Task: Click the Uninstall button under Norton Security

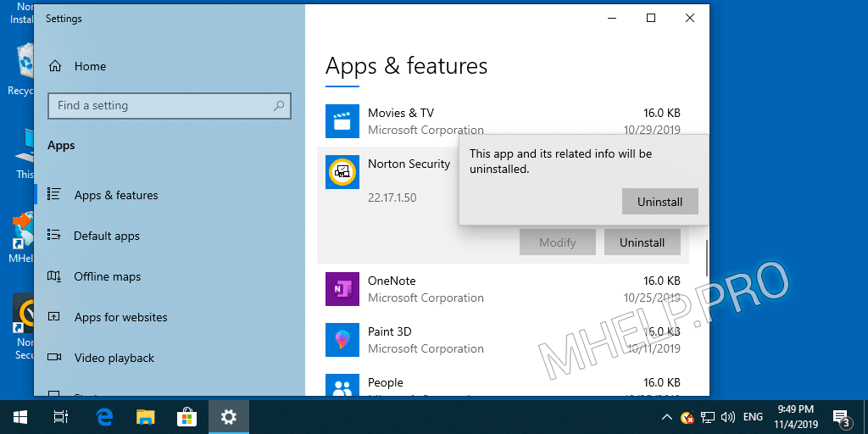Action: (643, 242)
